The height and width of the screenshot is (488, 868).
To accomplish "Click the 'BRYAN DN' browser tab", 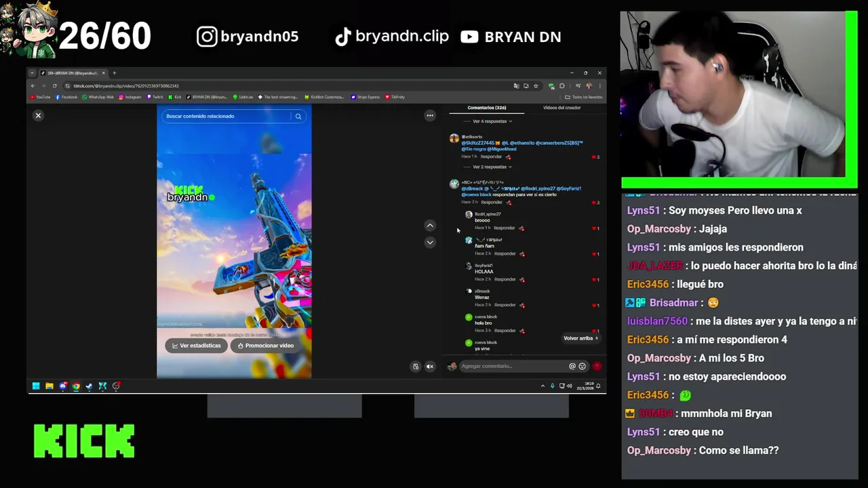I will (x=73, y=73).
